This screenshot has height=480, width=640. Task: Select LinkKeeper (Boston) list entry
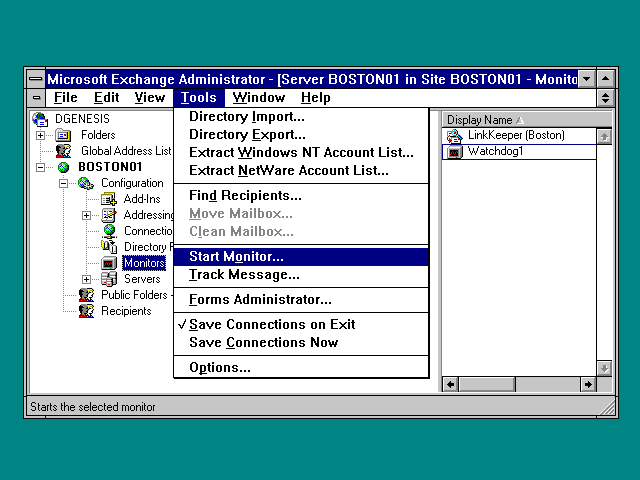516,136
